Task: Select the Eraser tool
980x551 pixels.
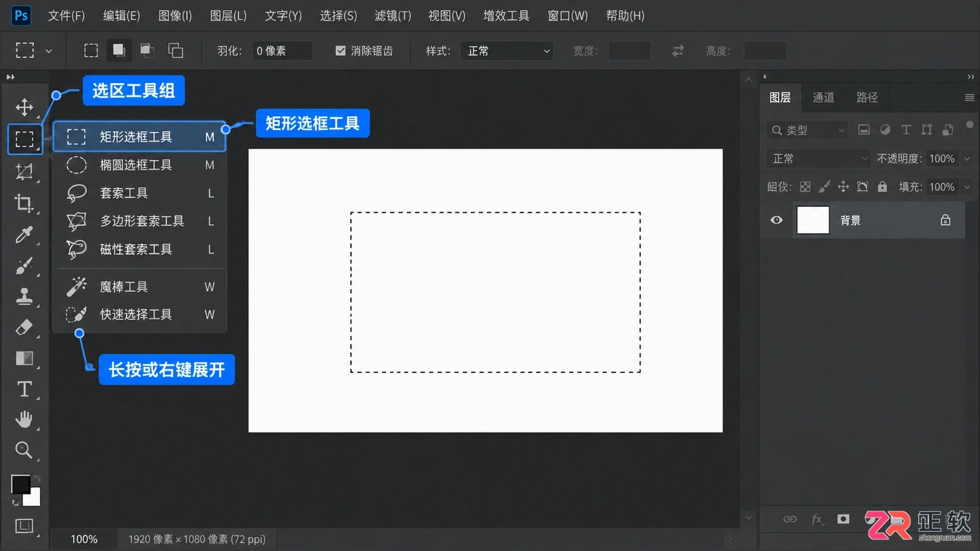Action: click(24, 327)
